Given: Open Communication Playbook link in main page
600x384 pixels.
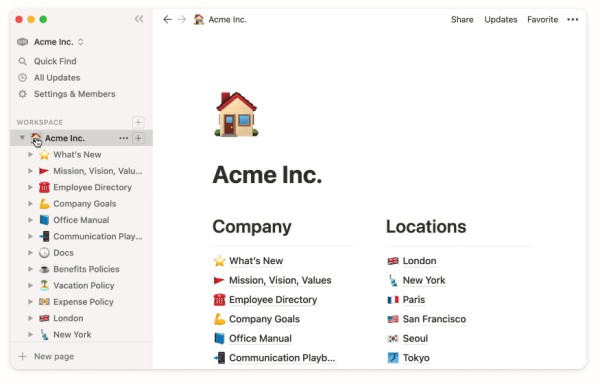Looking at the screenshot, I should click(282, 358).
